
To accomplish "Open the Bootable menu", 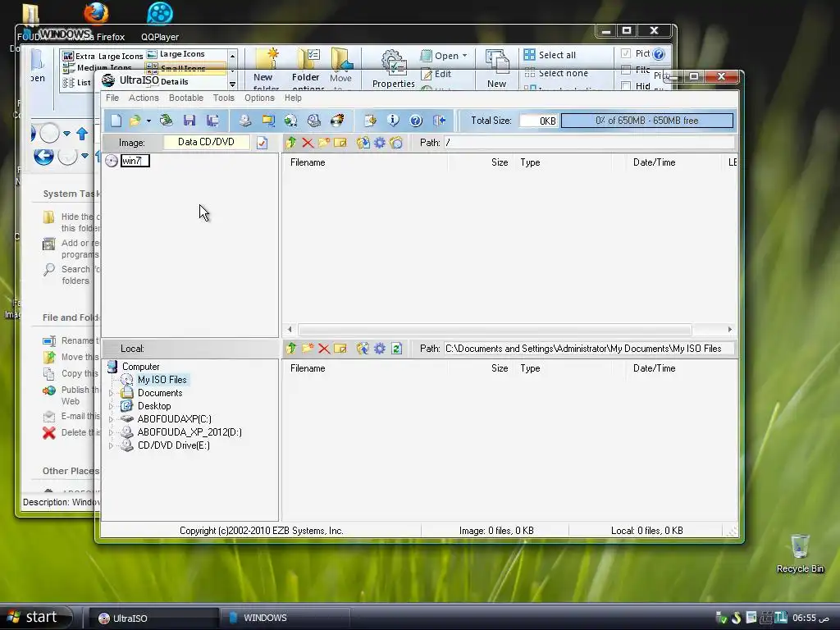I will coord(186,98).
